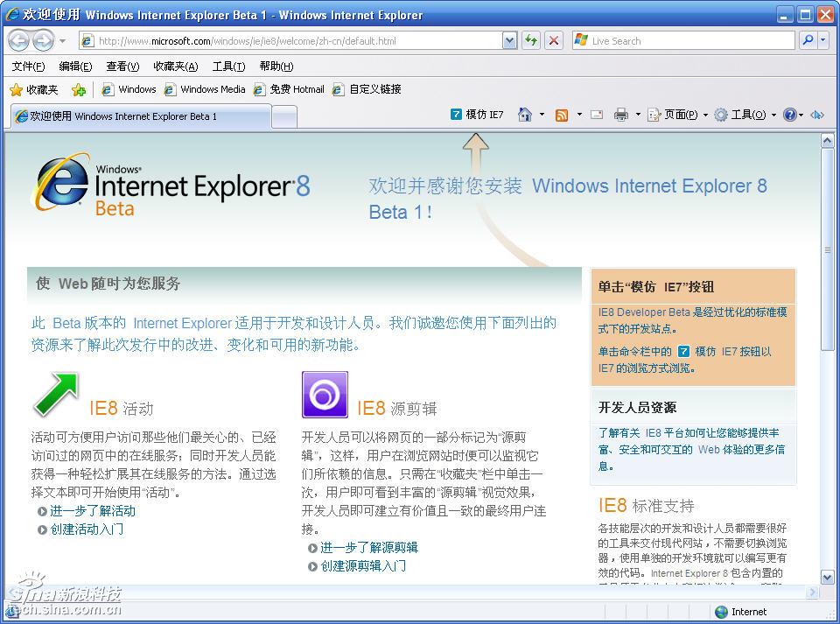Click the 收藏夹 star favorites button
The height and width of the screenshot is (624, 840).
[34, 90]
